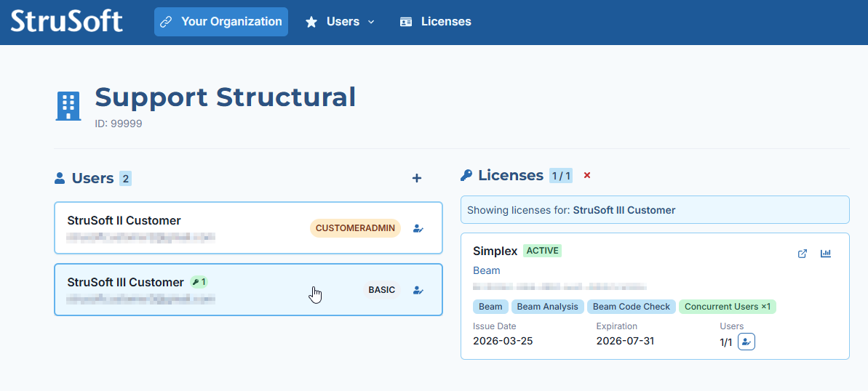Click the ACTIVE status badge
Viewport: 868px width, 391px height.
point(543,251)
